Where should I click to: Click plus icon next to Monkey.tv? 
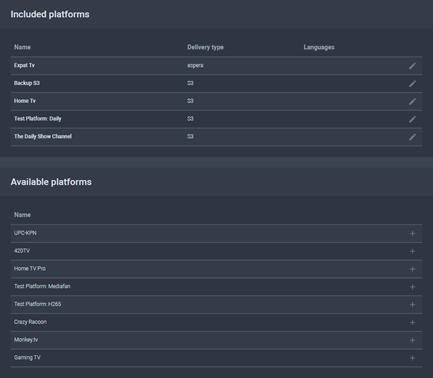(x=412, y=340)
